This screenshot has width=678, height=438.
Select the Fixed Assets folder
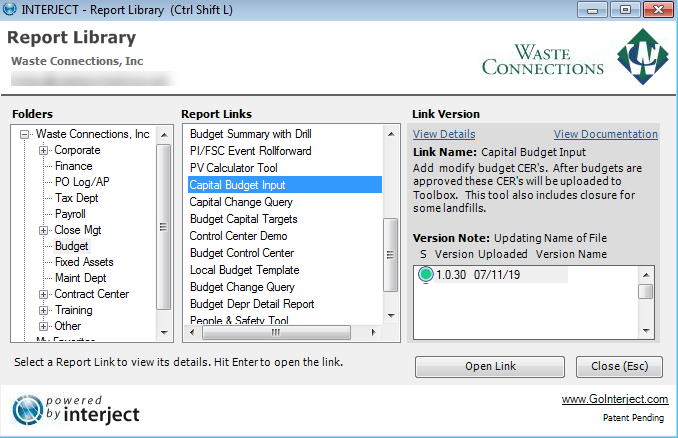84,262
